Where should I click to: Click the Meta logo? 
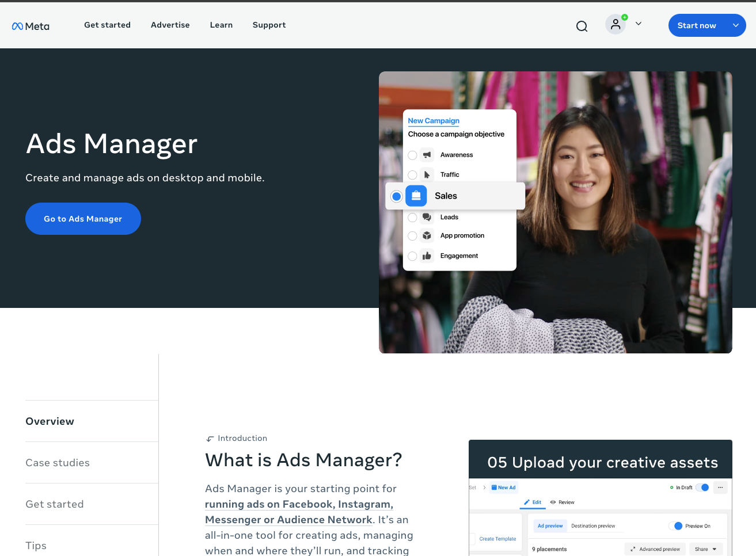[31, 26]
